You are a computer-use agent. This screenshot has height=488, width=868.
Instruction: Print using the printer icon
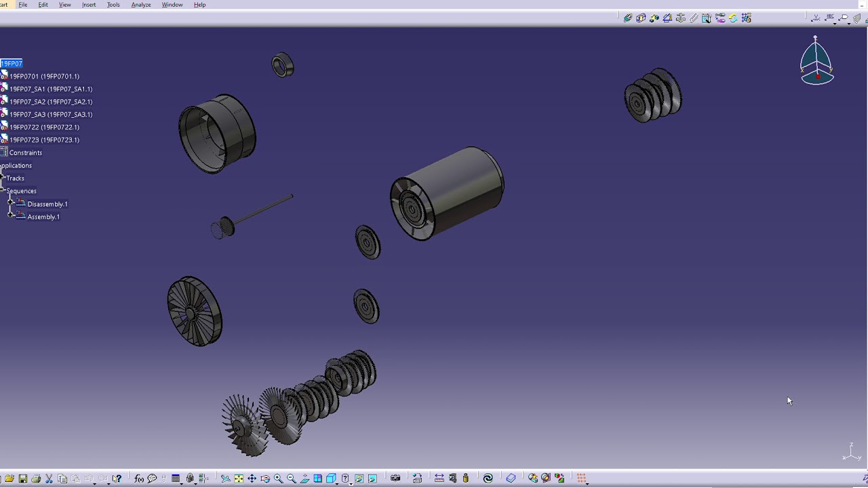(x=36, y=479)
